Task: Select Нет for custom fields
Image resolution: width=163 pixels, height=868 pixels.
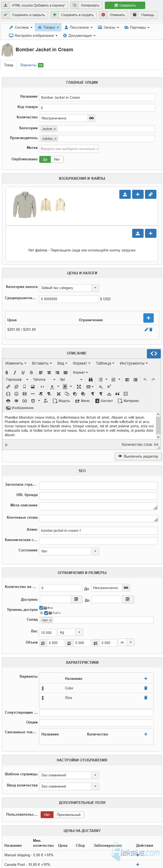Action: click(x=47, y=815)
